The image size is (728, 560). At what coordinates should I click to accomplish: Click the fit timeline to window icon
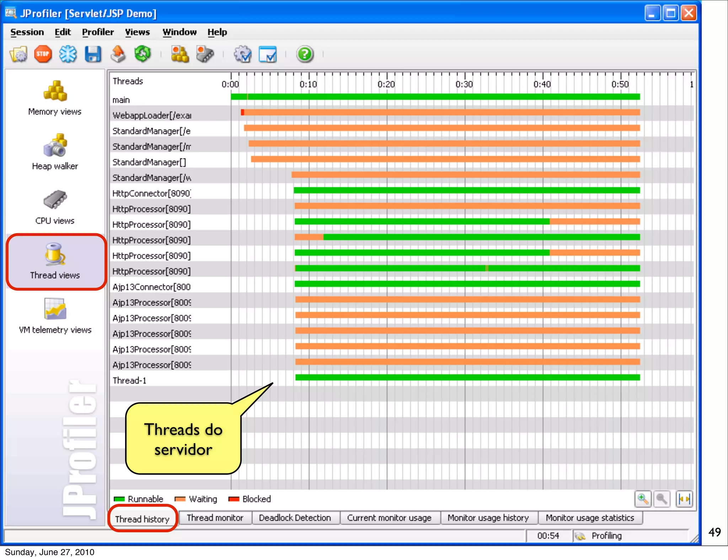point(684,499)
